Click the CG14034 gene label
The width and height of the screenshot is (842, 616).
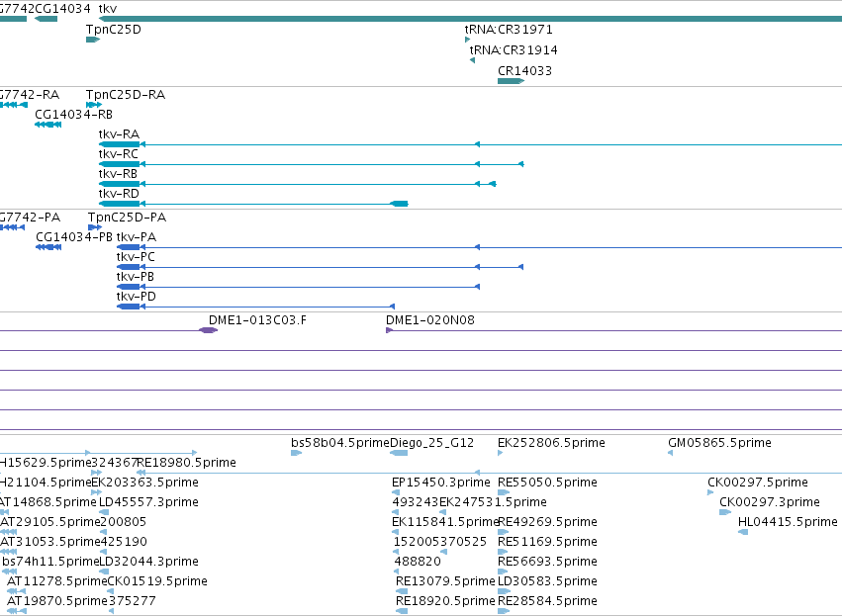click(x=62, y=9)
